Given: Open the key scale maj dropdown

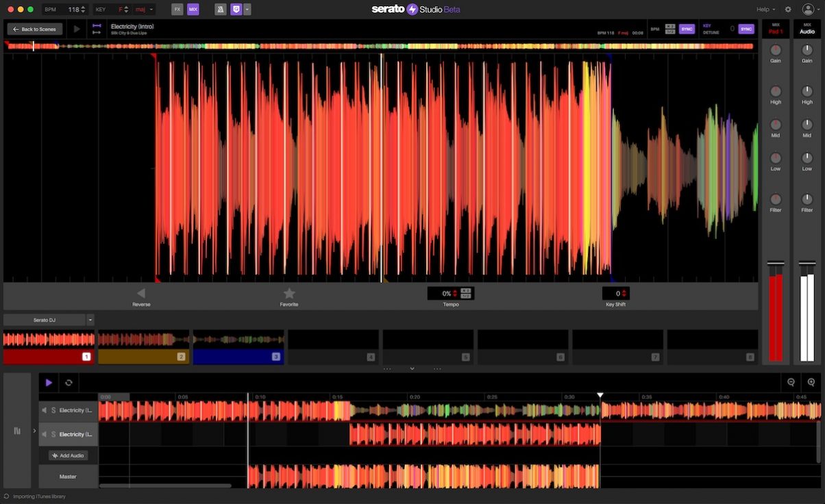Looking at the screenshot, I should 145,10.
